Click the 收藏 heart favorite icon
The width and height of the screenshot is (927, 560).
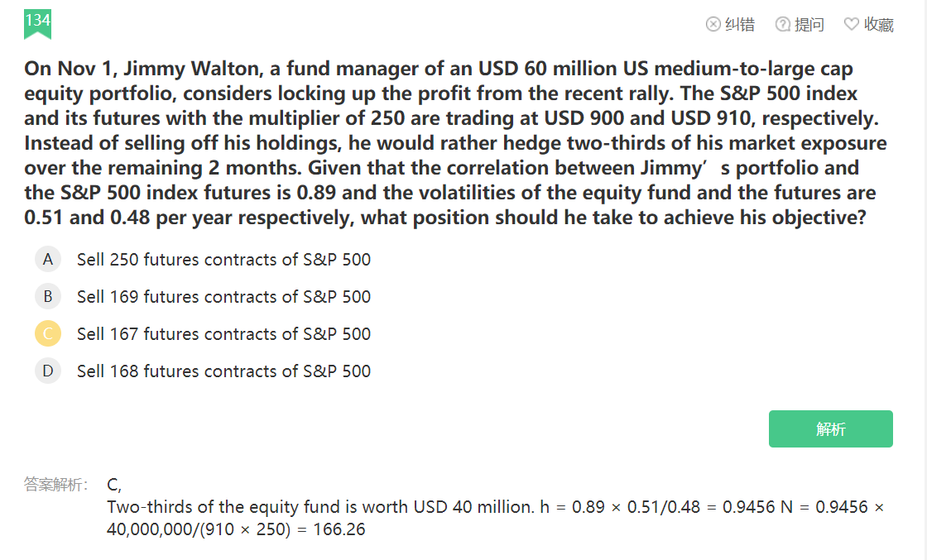pos(851,25)
